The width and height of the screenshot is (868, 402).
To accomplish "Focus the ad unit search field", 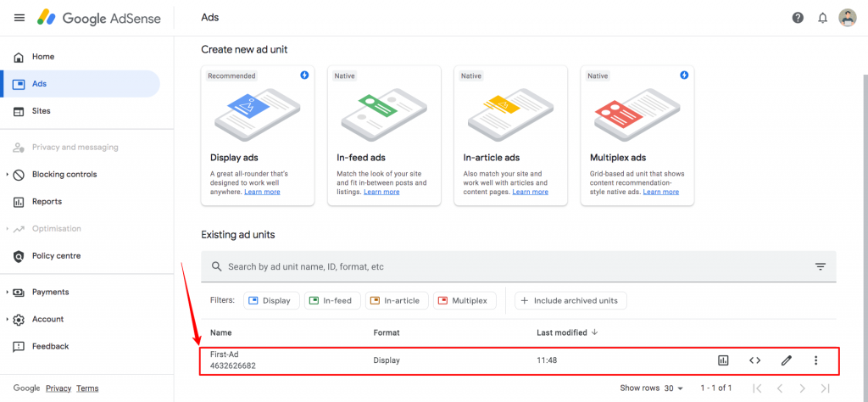I will point(518,266).
